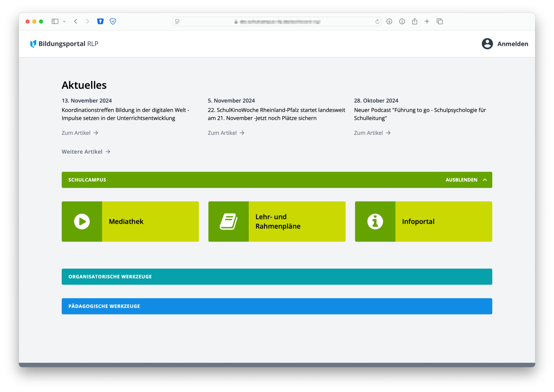Open browser downloads icon

pyautogui.click(x=389, y=21)
